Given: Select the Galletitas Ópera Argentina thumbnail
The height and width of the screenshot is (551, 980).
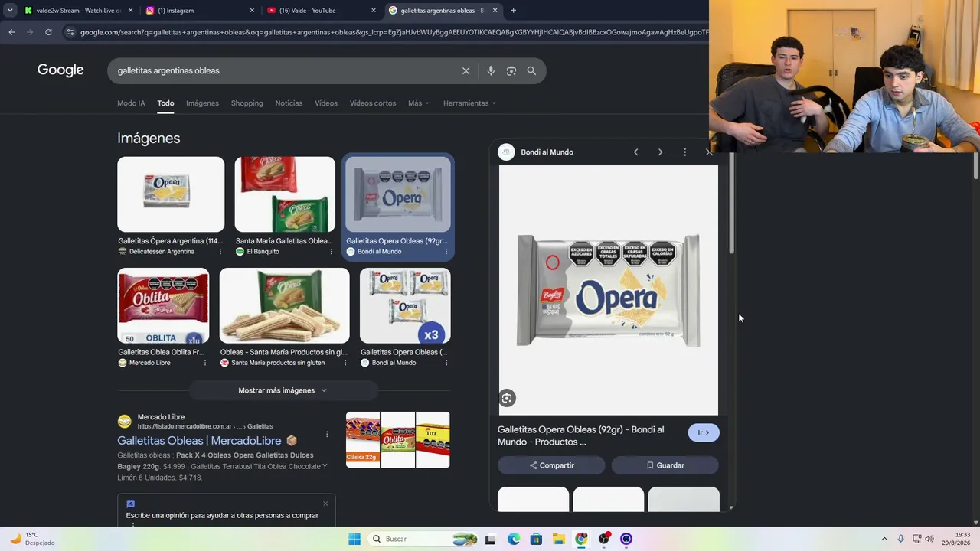Looking at the screenshot, I should click(x=171, y=194).
